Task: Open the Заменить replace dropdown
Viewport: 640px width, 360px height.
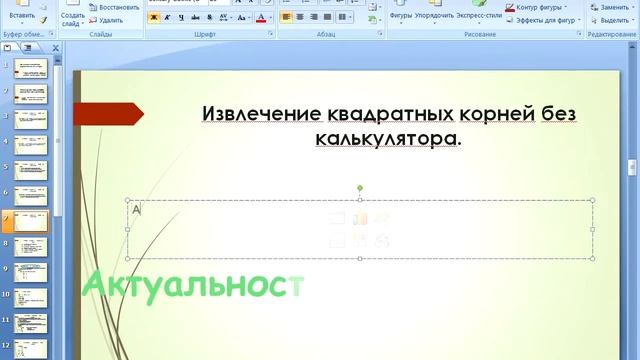Action: pyautogui.click(x=612, y=7)
